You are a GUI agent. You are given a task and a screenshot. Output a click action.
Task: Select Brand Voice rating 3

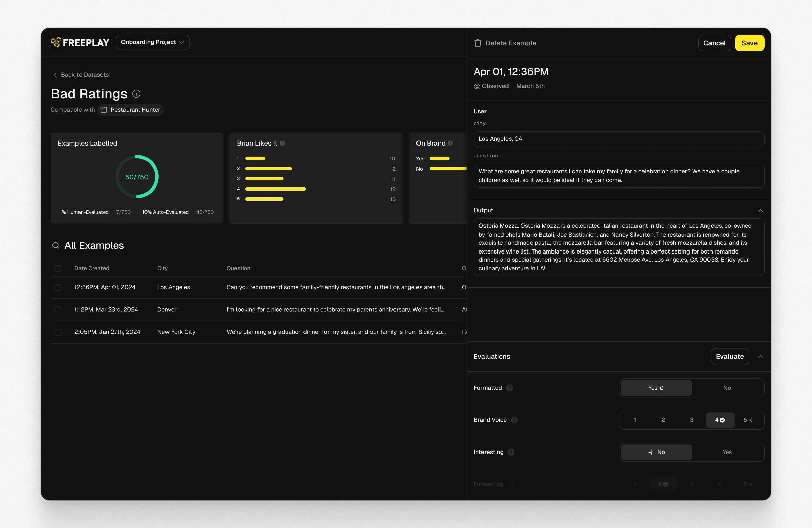(691, 420)
